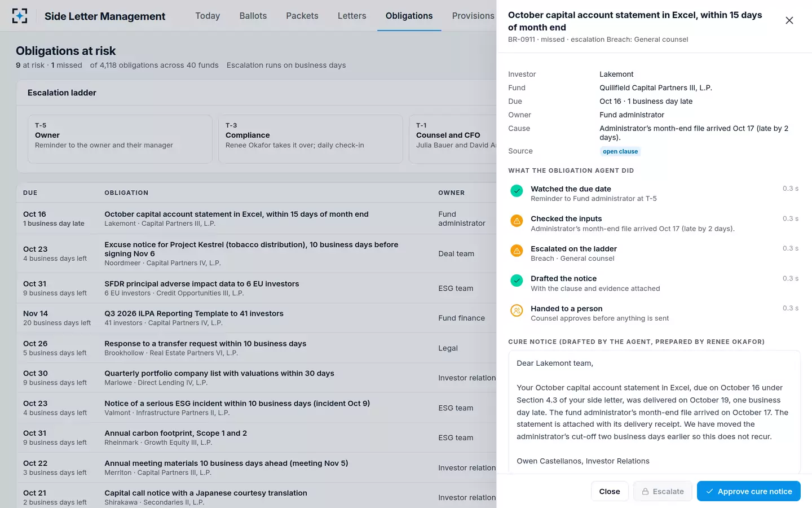Open the October capital account statement row
This screenshot has width=812, height=508.
pyautogui.click(x=257, y=218)
